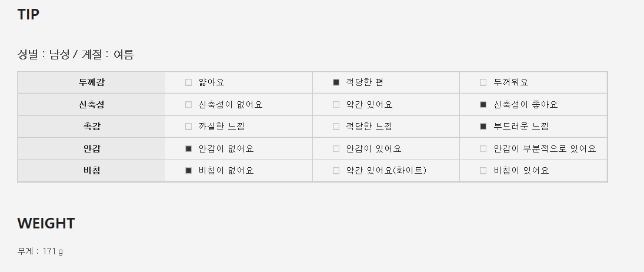Viewport: 644px width, 272px height.
Task: Click the 촉감 row header cell
Action: coord(92,127)
